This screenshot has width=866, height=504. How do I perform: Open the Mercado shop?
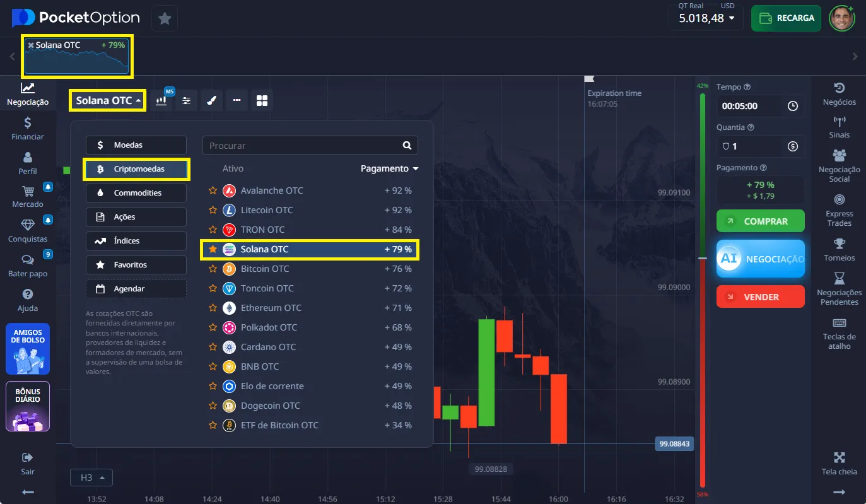[28, 197]
